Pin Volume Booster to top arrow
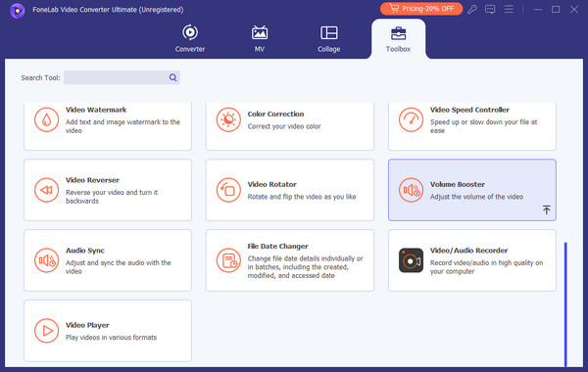The image size is (588, 372). (547, 209)
